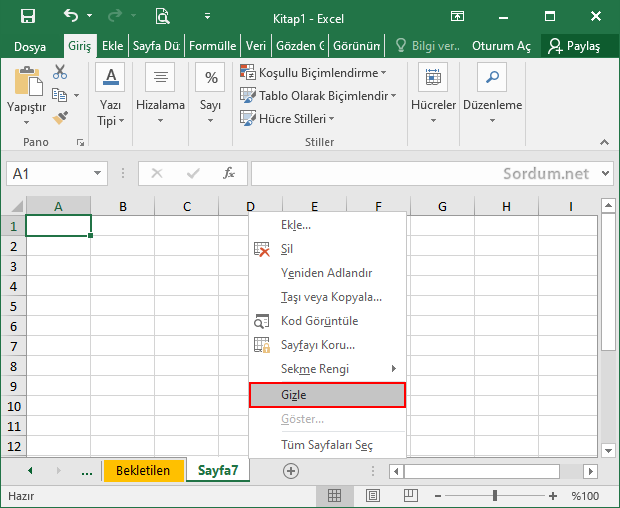Click the Copy icon in Pano group
620x508 pixels.
coord(60,95)
